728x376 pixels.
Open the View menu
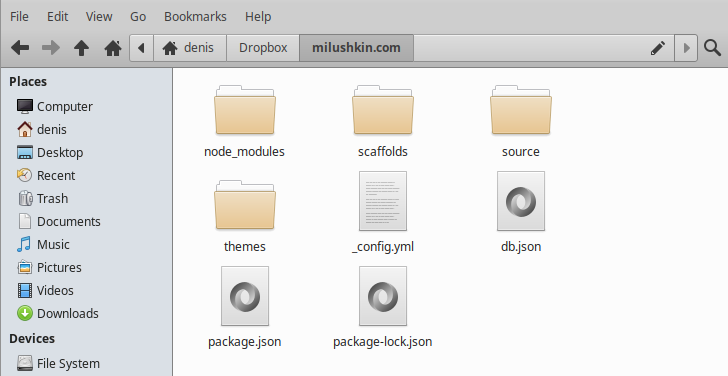[x=99, y=17]
